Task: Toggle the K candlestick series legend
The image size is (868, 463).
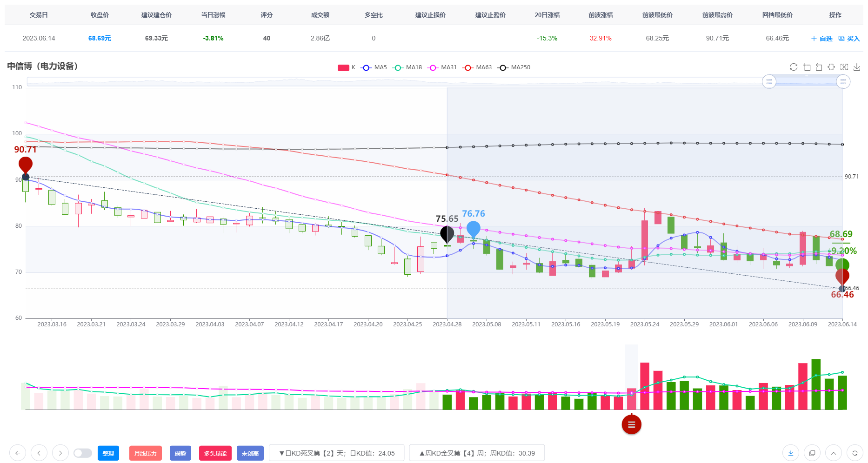Action: 347,67
